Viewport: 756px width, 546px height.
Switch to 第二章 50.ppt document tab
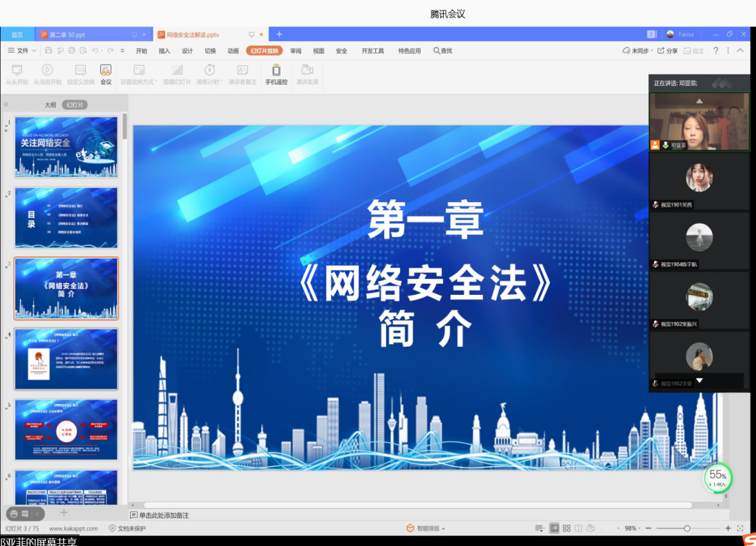coord(67,35)
